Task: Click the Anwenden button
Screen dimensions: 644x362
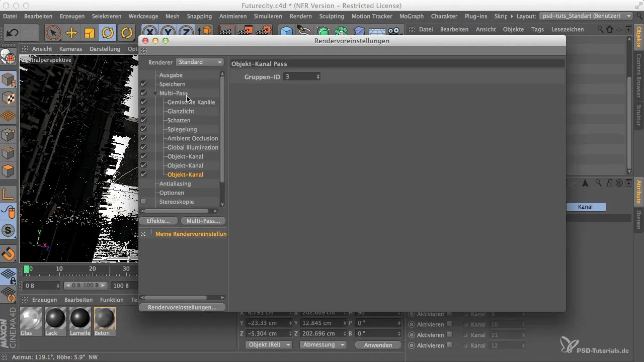Action: [378, 345]
